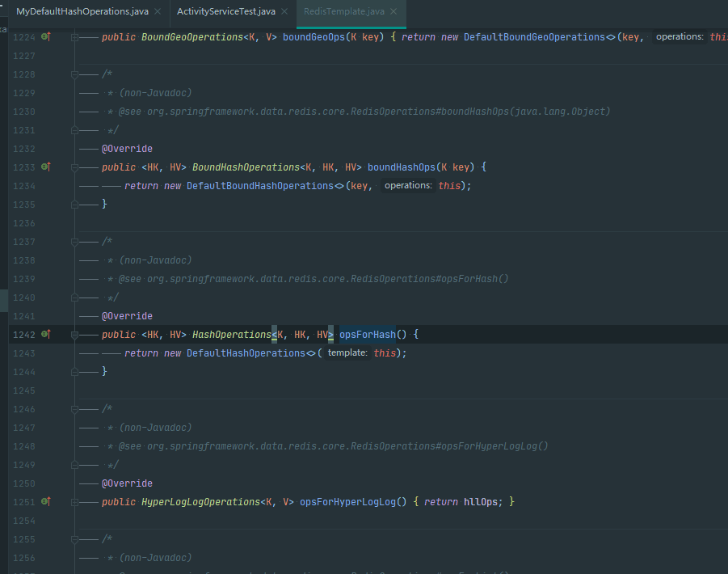The image size is (728, 574).
Task: Click HashOperations return type on line 1242
Action: 231,335
